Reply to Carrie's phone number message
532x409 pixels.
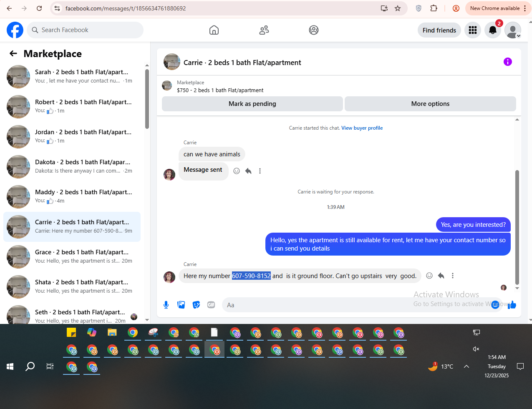(441, 276)
